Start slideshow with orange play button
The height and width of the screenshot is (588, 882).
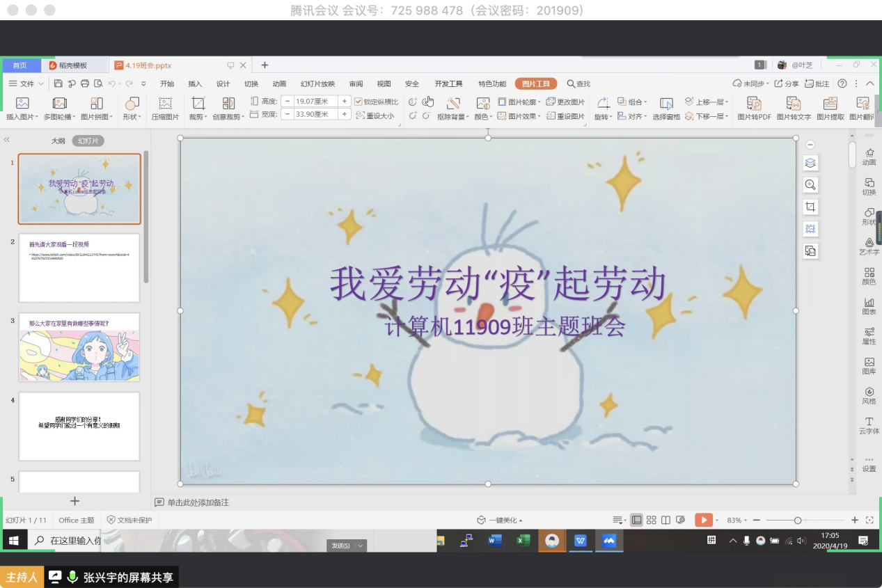click(x=704, y=520)
